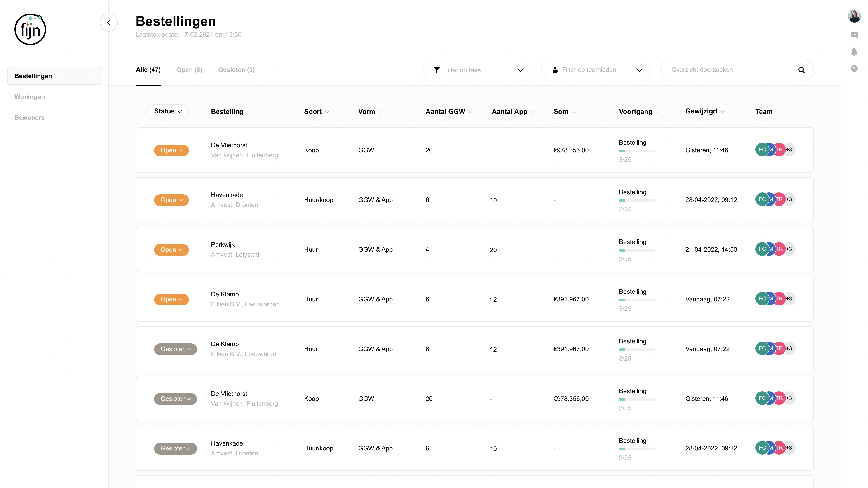
Task: Click Laatste update timestamp text
Action: (188, 34)
